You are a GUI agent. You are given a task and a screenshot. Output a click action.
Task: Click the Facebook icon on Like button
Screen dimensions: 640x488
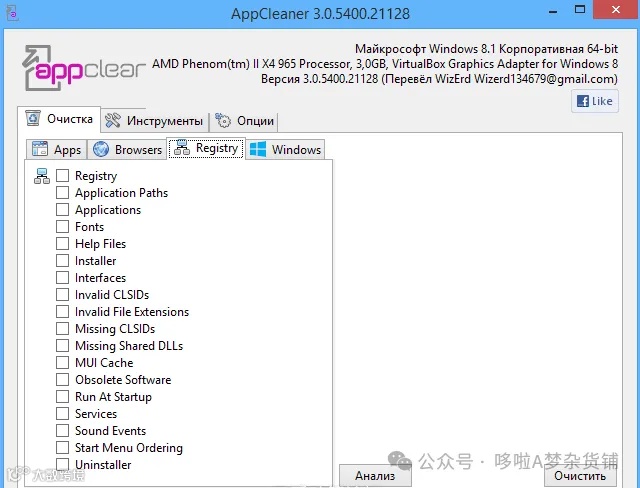[582, 101]
